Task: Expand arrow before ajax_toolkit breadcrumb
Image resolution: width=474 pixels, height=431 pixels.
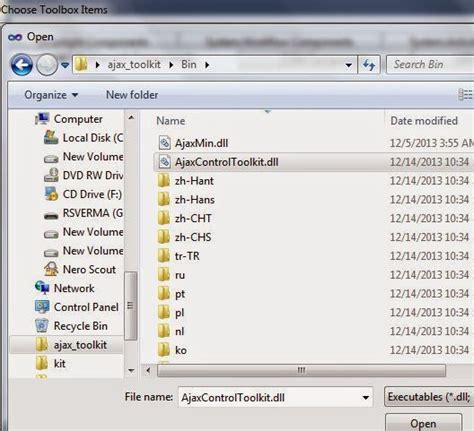Action: click(98, 65)
